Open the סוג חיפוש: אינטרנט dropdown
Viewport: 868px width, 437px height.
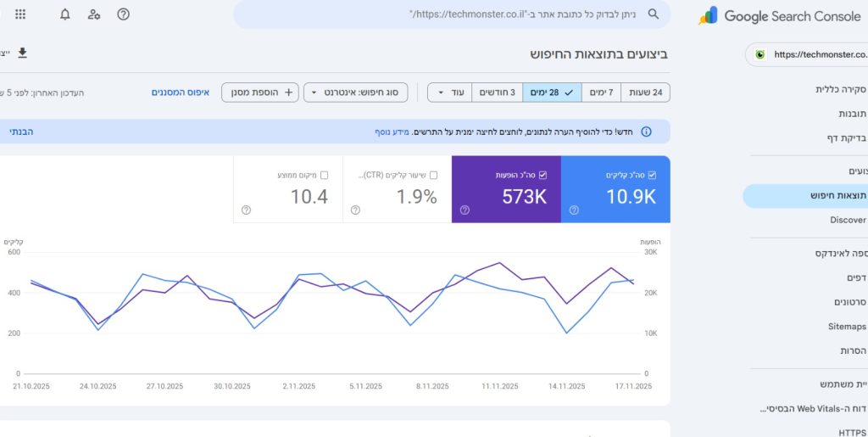click(356, 92)
